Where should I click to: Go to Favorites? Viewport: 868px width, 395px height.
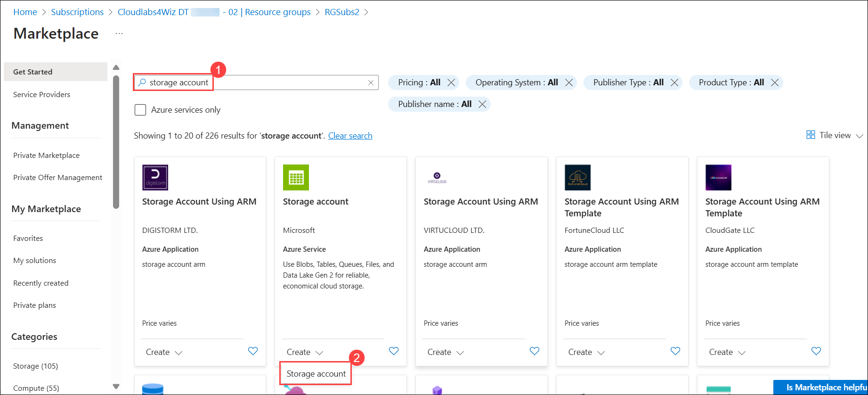28,238
